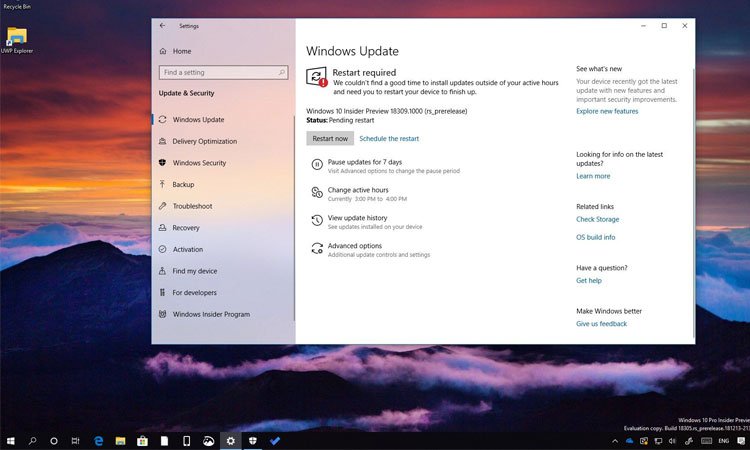Click the back arrow in Settings
The image size is (750, 450).
click(x=162, y=25)
